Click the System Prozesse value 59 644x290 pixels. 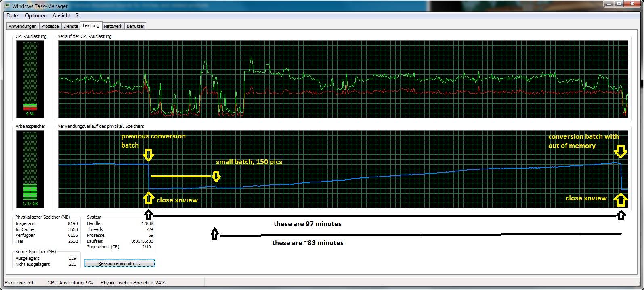coord(151,235)
